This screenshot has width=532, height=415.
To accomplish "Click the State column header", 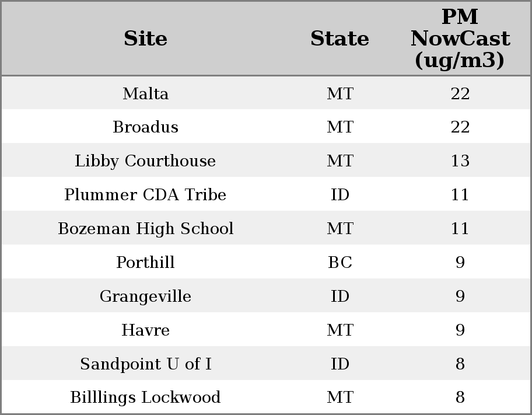I will click(x=339, y=39).
